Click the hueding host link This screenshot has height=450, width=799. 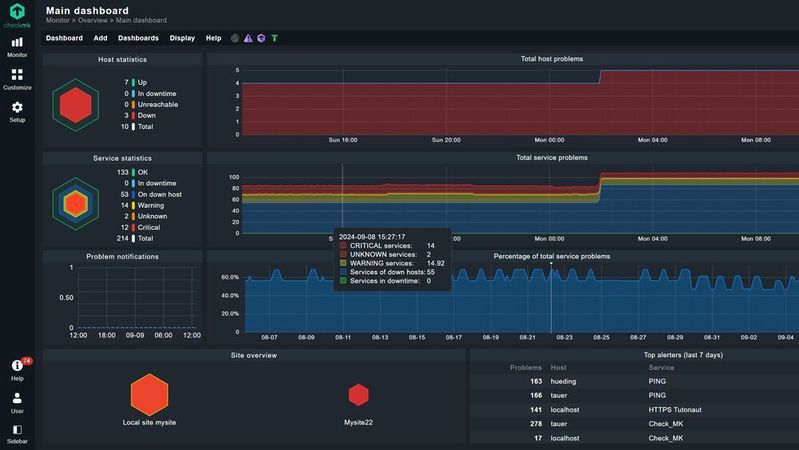coord(564,381)
